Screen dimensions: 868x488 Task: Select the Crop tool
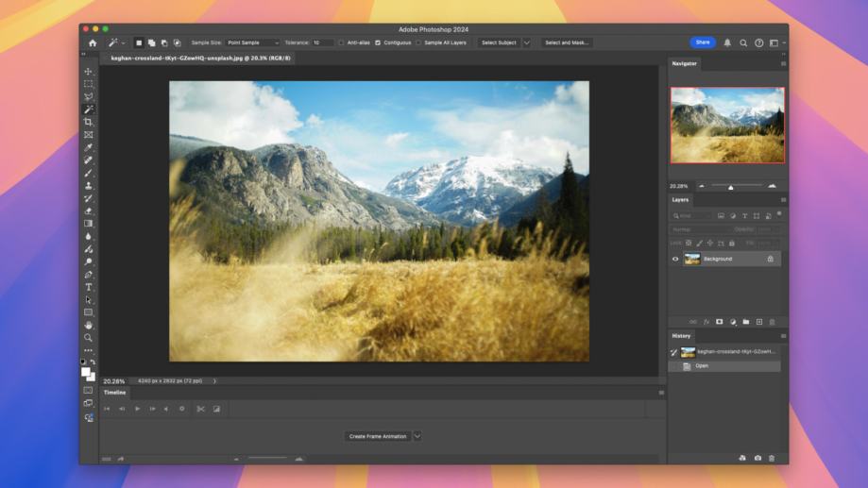pyautogui.click(x=89, y=122)
